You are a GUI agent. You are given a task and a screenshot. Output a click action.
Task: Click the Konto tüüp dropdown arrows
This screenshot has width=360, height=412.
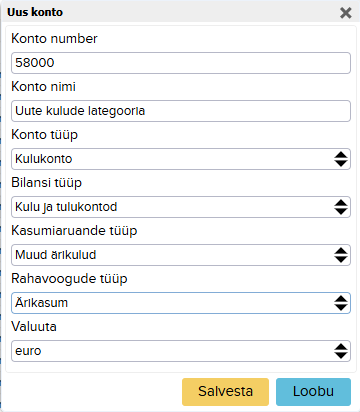tap(341, 159)
